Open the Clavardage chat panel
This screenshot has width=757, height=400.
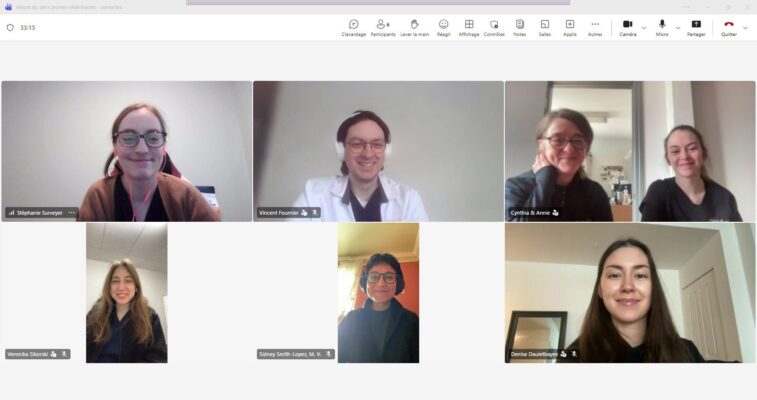(x=353, y=27)
